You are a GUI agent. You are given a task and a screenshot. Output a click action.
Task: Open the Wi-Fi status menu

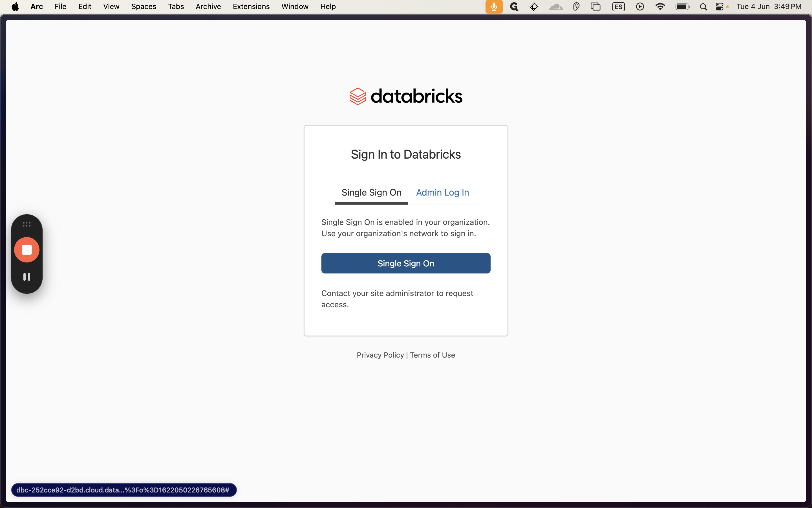click(660, 6)
